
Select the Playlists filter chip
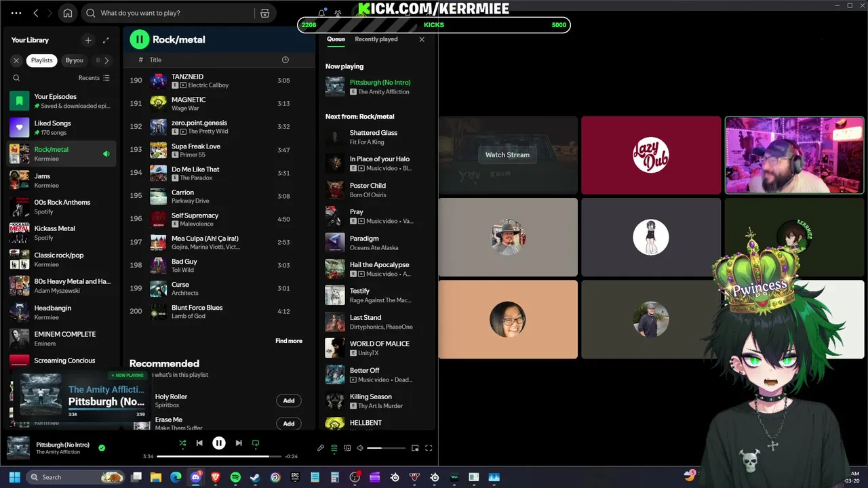click(x=41, y=60)
